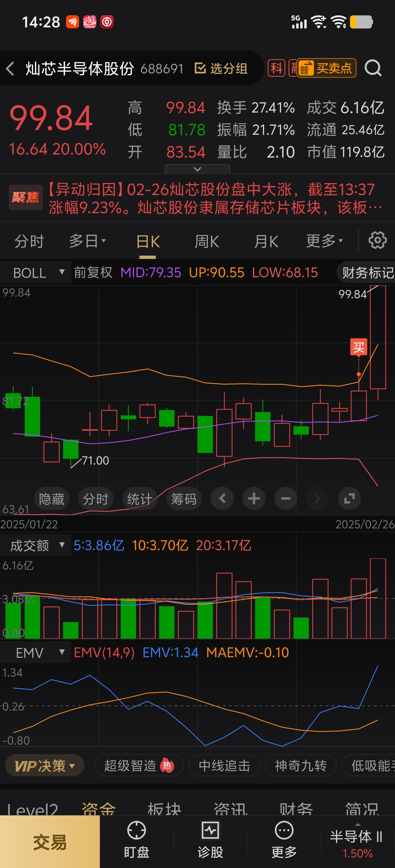Open the 简况 tab
The image size is (395, 868).
pos(362,809)
